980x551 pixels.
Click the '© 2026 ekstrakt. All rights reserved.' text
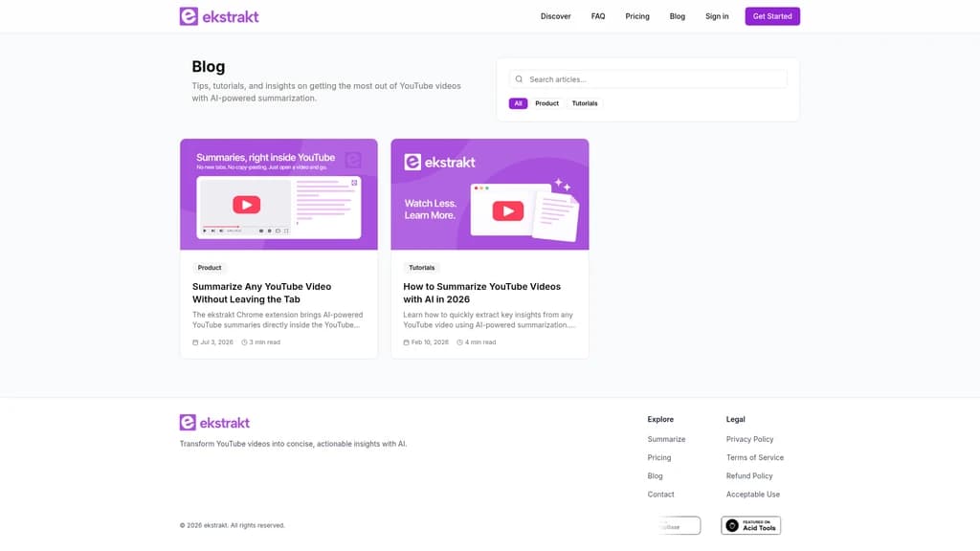pyautogui.click(x=233, y=525)
